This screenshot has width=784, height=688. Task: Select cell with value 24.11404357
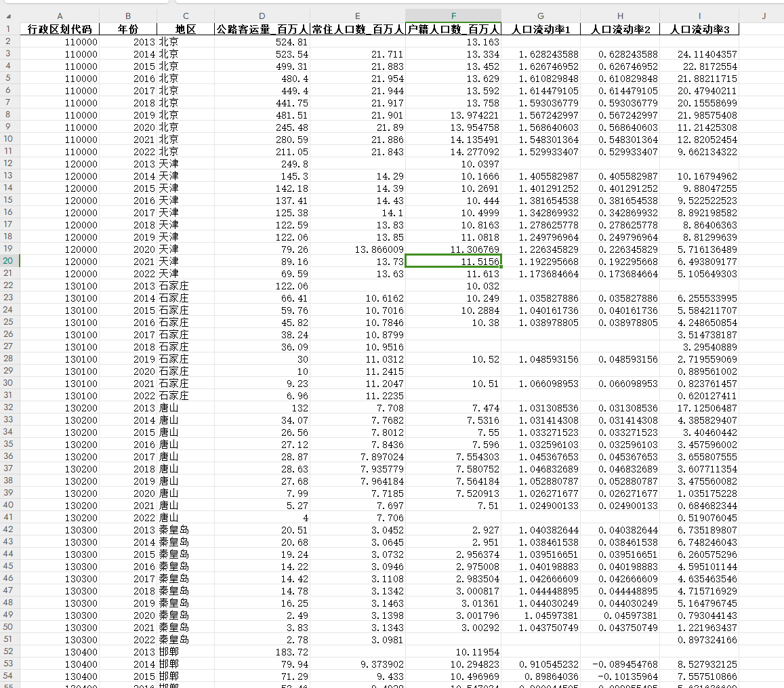(x=699, y=54)
